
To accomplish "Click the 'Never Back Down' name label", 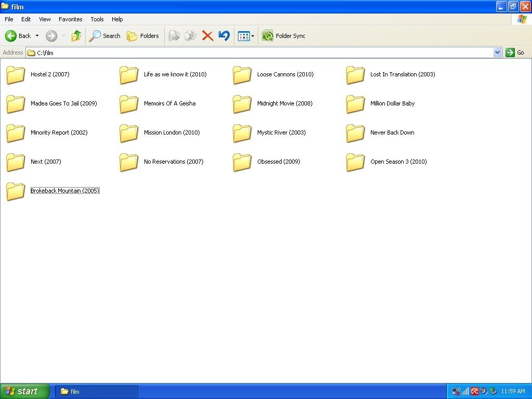I will coord(392,132).
